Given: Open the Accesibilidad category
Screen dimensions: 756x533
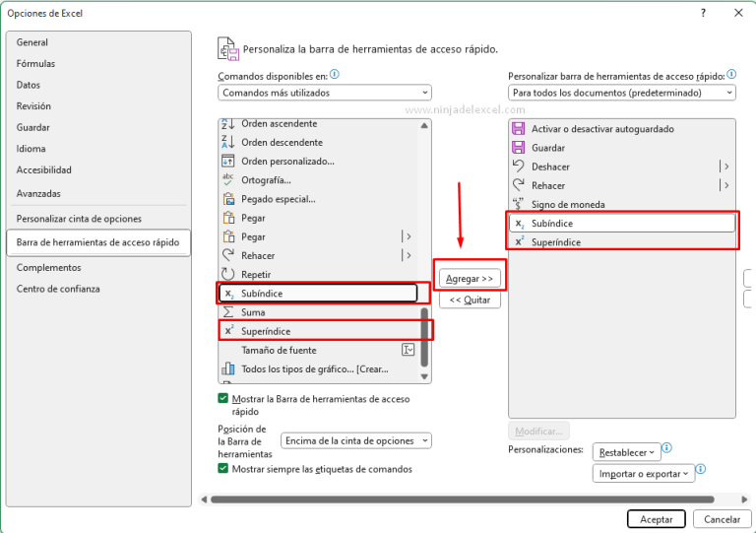Looking at the screenshot, I should [x=44, y=169].
